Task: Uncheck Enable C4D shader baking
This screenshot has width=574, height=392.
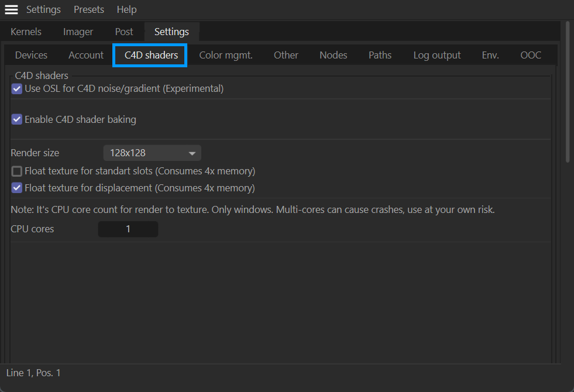Action: [x=17, y=119]
